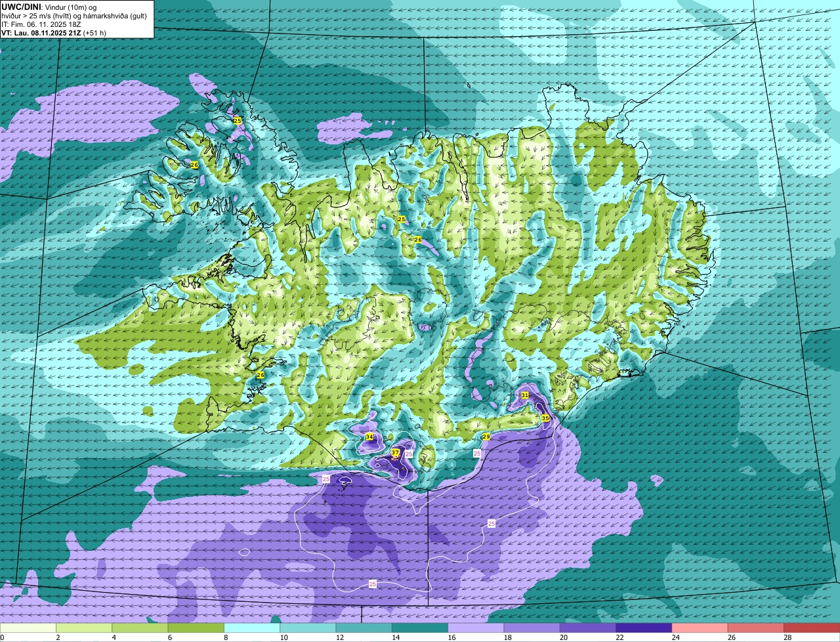
Task: Click the legend tick label '20'
Action: [562, 637]
